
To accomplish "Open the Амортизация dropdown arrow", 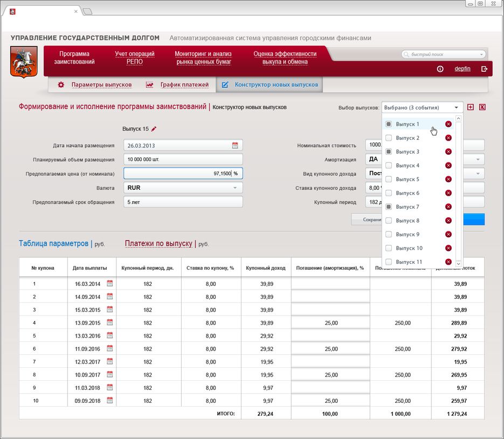I will pos(478,160).
